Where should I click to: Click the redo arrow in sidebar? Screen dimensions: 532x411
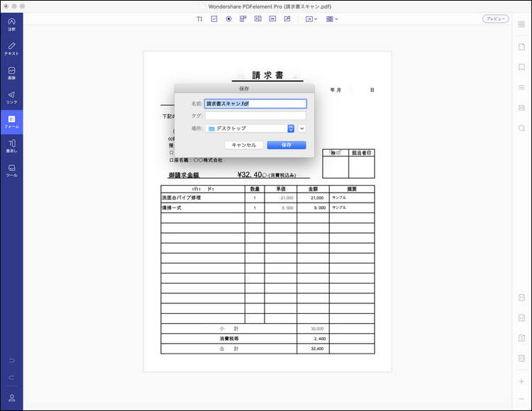pyautogui.click(x=11, y=377)
